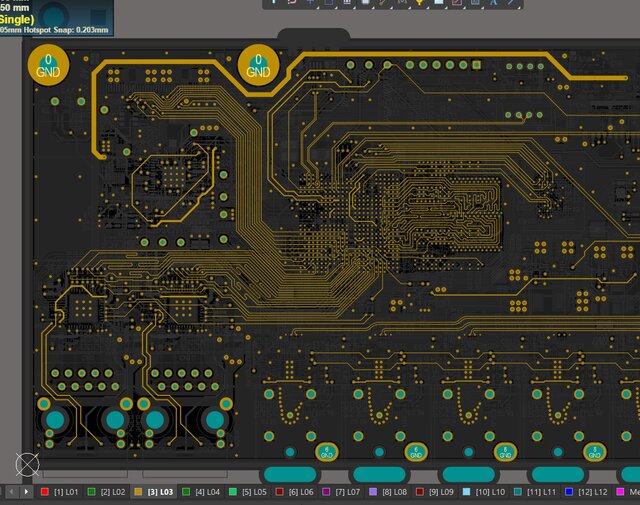The width and height of the screenshot is (640, 505).
Task: Switch to the [5] L05 layer tab
Action: (248, 492)
